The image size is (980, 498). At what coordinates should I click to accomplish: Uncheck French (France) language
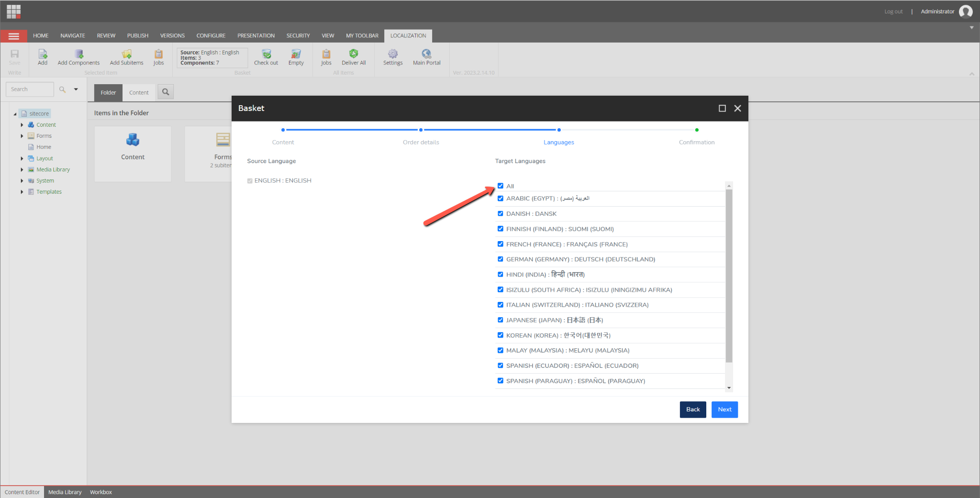501,244
